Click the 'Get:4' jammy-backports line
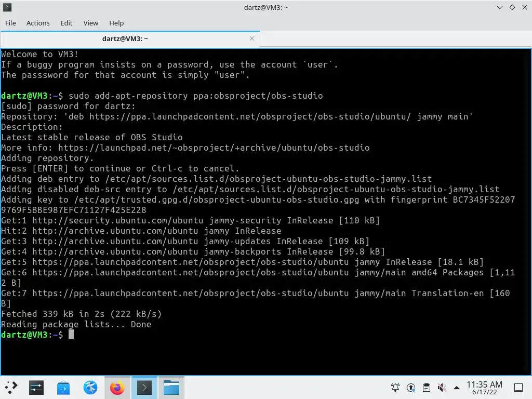This screenshot has height=399, width=532. tap(193, 252)
